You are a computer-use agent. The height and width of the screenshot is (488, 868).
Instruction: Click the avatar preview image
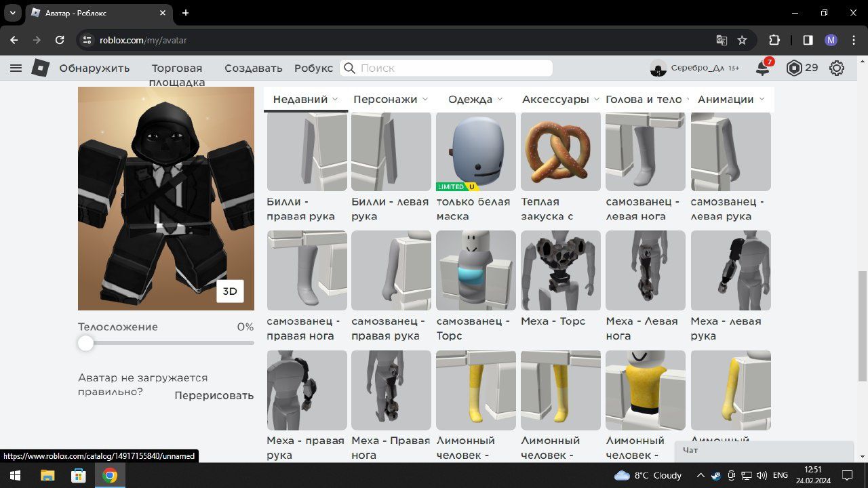[166, 199]
